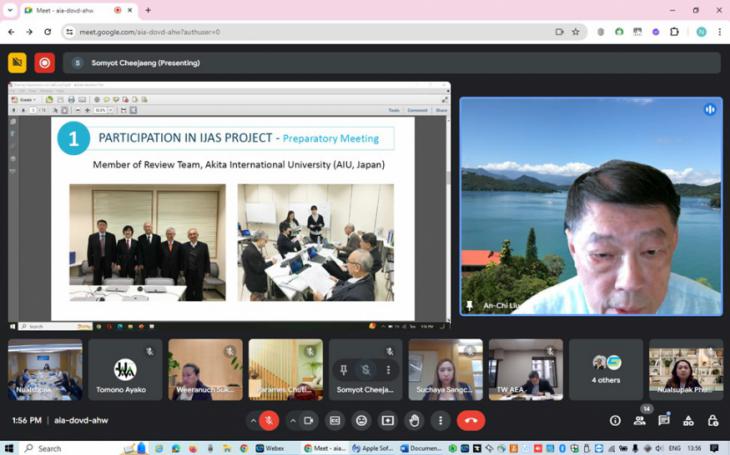
Task: Pin Somyot Cheejaeng's tile
Action: click(344, 370)
